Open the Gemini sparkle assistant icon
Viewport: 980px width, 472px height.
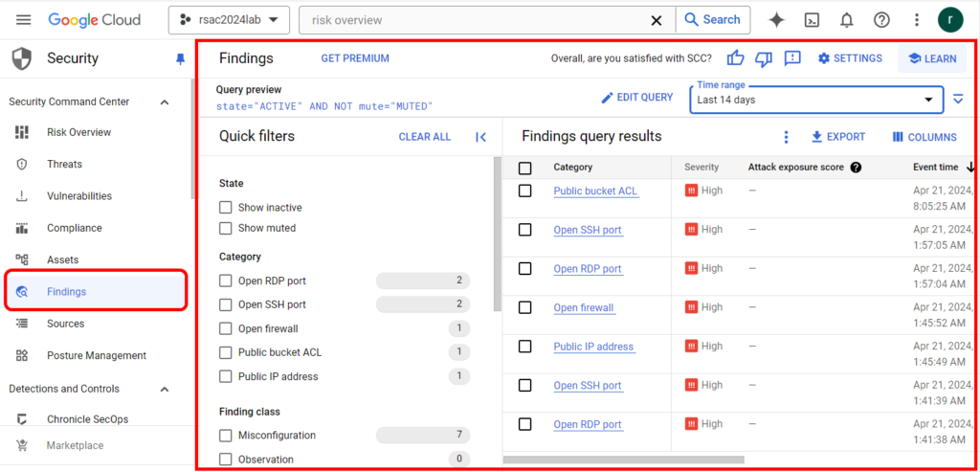point(776,20)
